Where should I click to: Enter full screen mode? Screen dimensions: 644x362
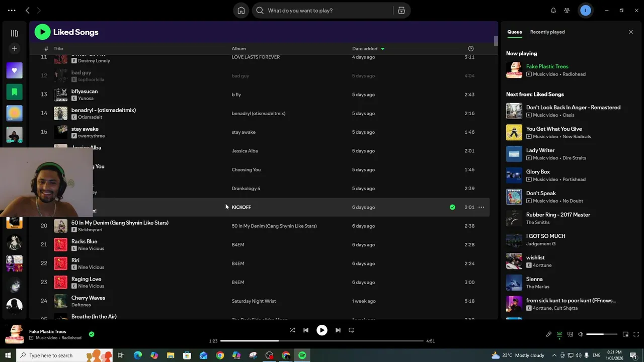[x=636, y=334]
